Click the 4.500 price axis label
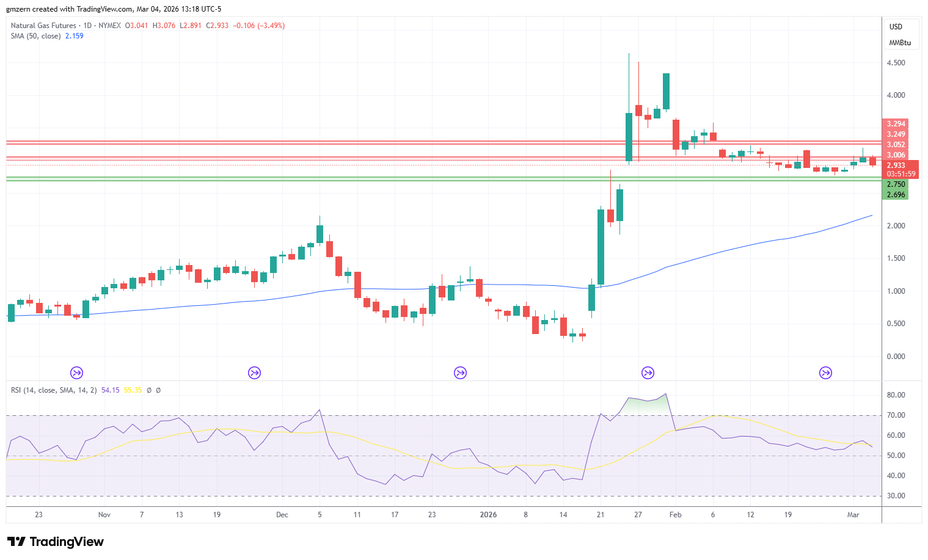The width and height of the screenshot is (928, 560). 896,63
